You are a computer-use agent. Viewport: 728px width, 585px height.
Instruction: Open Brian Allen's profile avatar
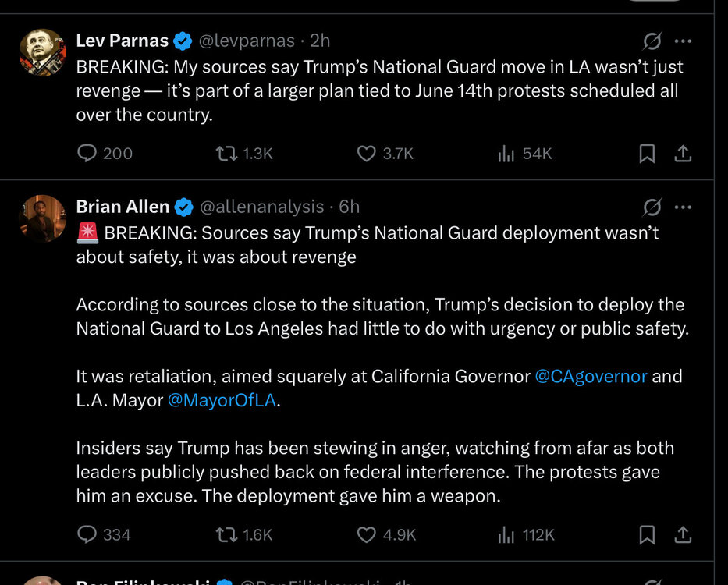pos(43,218)
